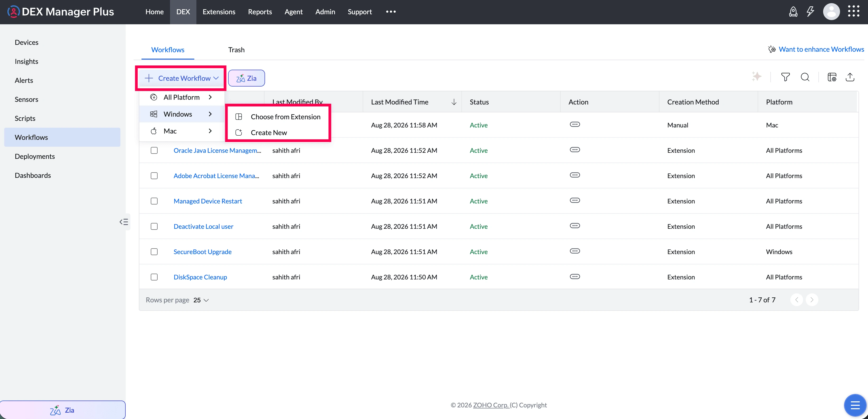Open action menu for Deactivate Local user
Screen dimensions: 868x419
(x=575, y=226)
